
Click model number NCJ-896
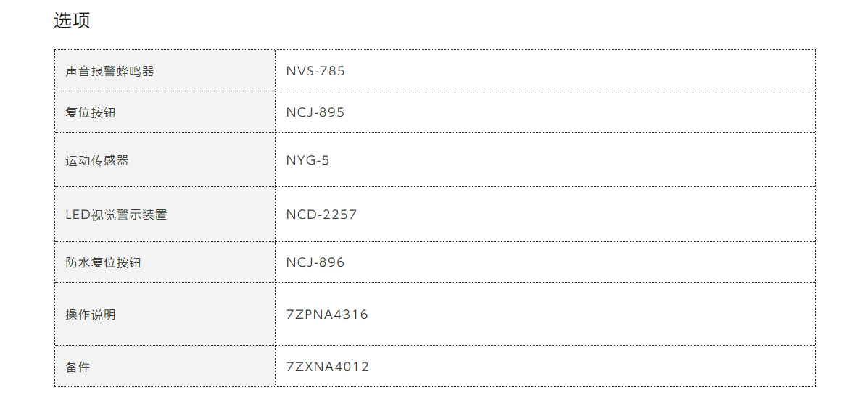[315, 262]
